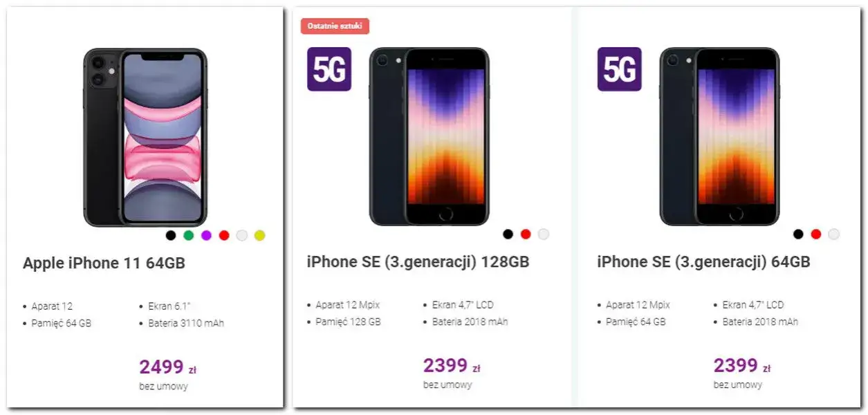Select the red color dot for iPhone SE 64GB
868x415 pixels.
816,234
